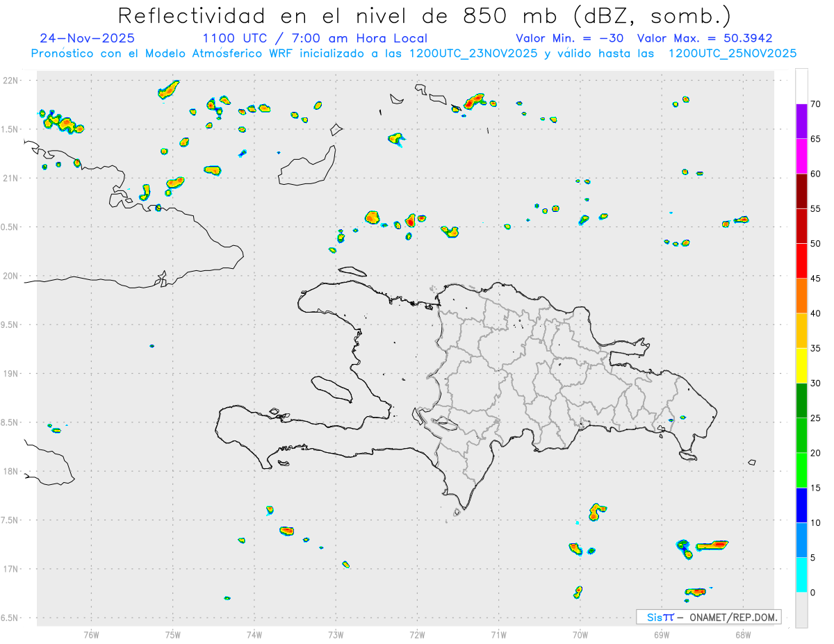This screenshot has height=644, width=834.
Task: Click the longitude axis label "69W"
Action: (662, 635)
